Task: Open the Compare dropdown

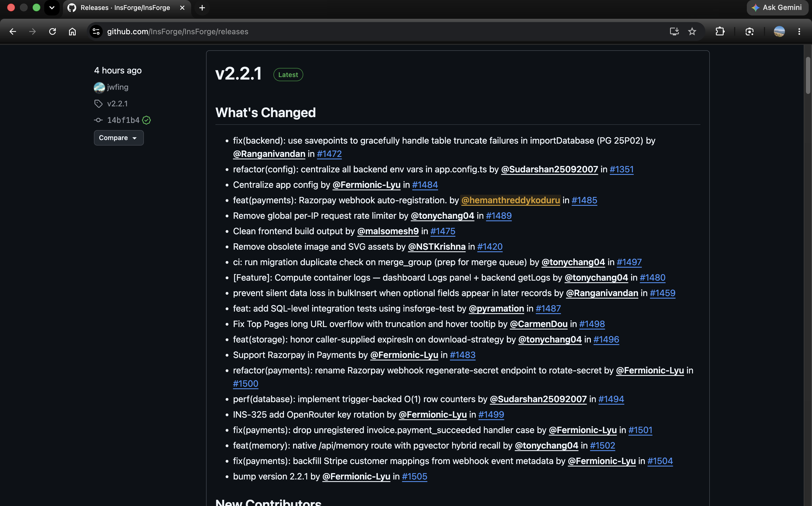Action: pos(119,138)
